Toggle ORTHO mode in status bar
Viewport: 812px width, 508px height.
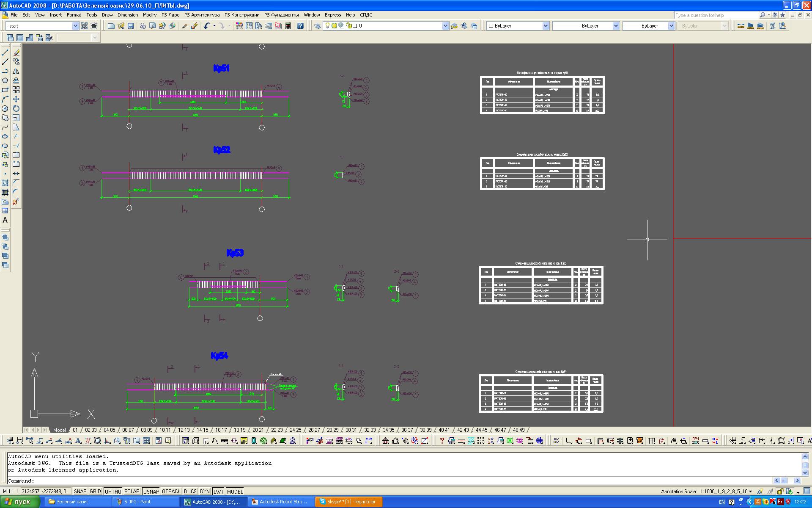(x=113, y=491)
